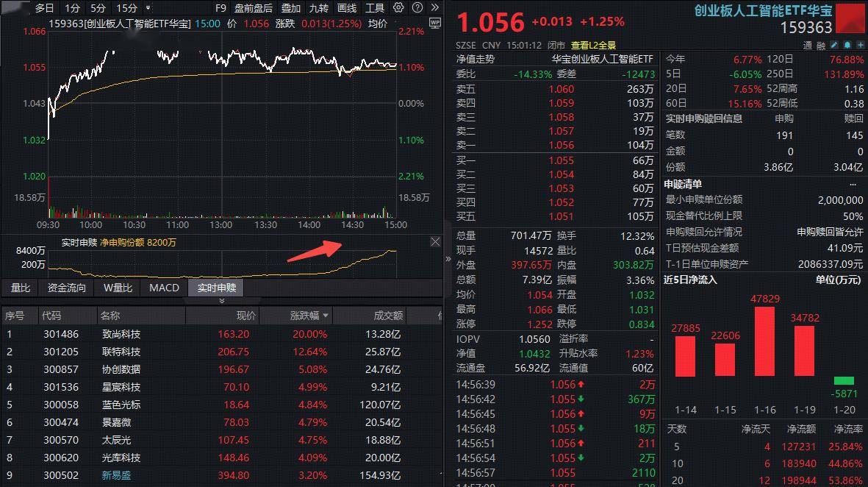Add stock to watchlist with plus icon

click(858, 45)
